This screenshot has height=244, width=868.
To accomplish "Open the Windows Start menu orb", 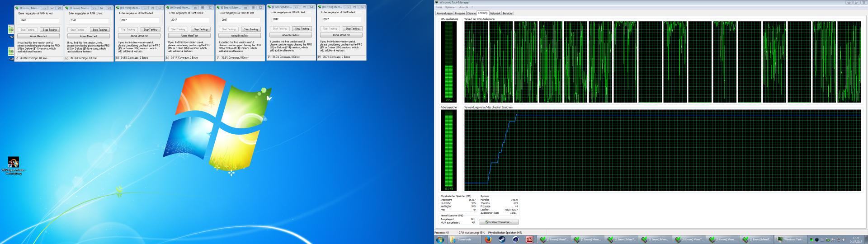I will pyautogui.click(x=439, y=239).
